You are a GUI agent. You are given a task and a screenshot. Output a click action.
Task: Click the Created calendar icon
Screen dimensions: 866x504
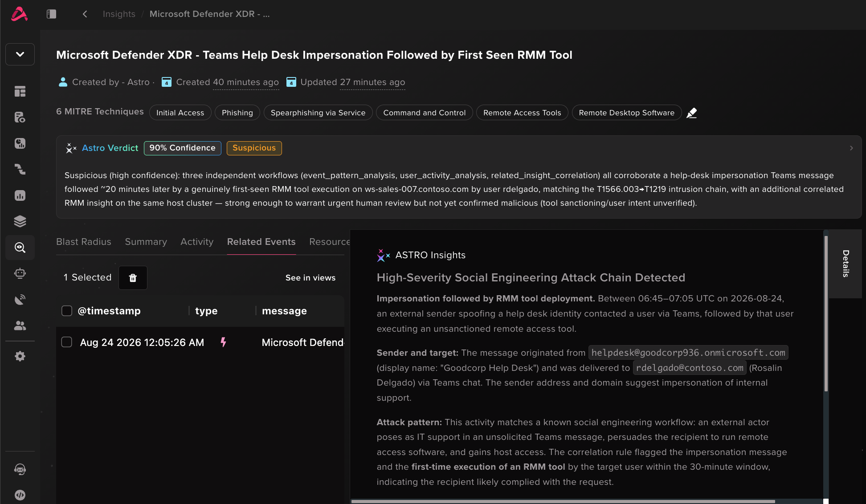point(167,82)
